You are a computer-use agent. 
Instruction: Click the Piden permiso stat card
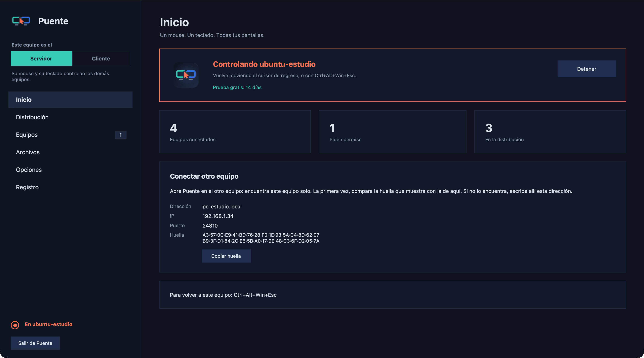[392, 132]
